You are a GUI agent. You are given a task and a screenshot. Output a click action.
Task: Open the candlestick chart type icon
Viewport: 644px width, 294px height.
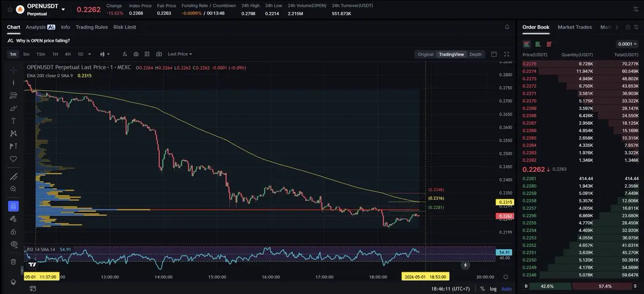tap(102, 54)
